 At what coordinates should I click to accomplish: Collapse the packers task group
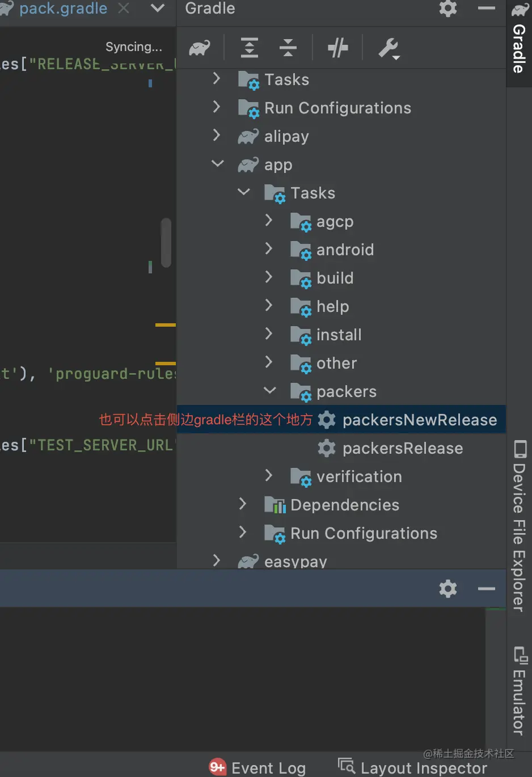click(x=269, y=391)
